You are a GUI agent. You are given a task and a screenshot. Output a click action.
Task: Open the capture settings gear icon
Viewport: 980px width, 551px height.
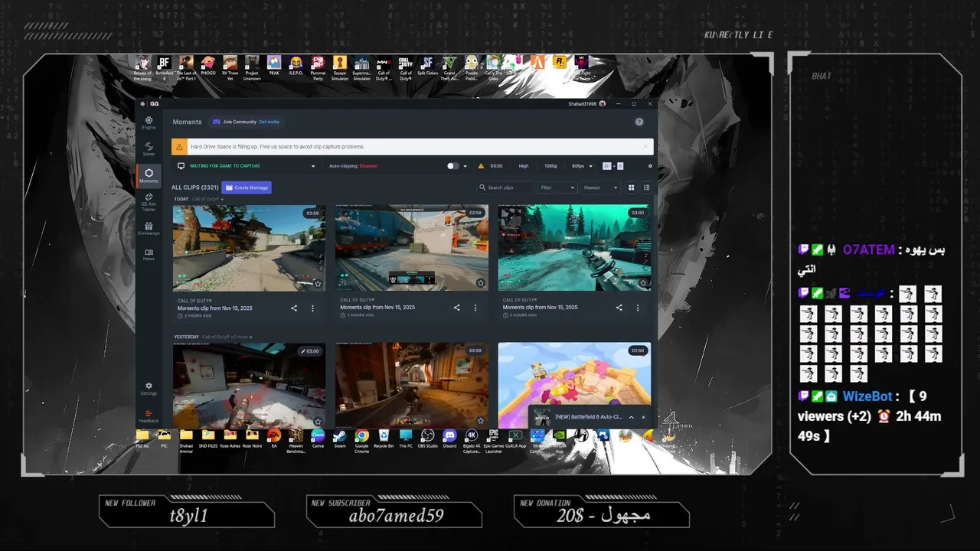click(650, 166)
